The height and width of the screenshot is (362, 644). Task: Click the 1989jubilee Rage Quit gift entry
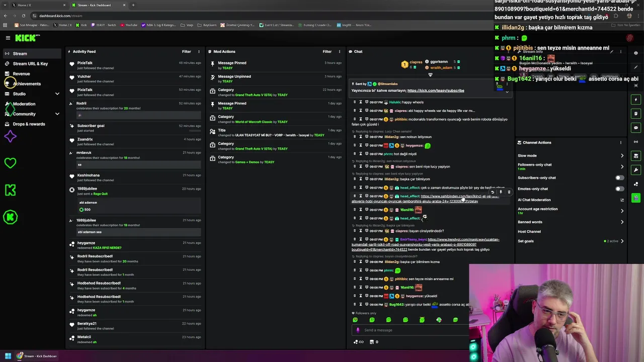(136, 200)
